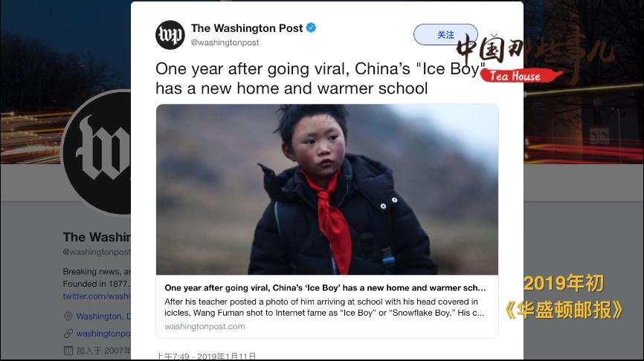Open the Ice Boy article photo
Image resolution: width=644 pixels, height=361 pixels.
[327, 189]
